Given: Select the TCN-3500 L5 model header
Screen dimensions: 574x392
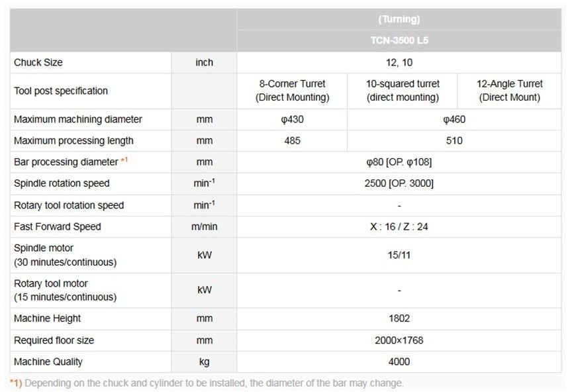Looking at the screenshot, I should pyautogui.click(x=399, y=40).
